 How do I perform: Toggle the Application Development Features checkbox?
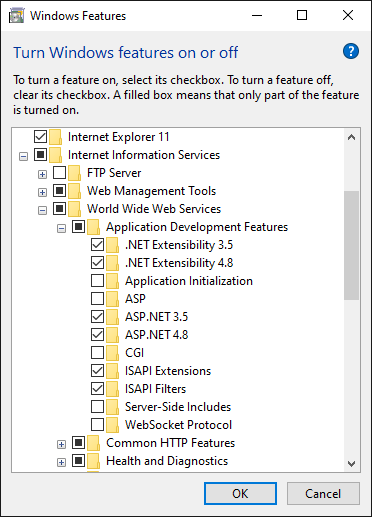click(78, 226)
